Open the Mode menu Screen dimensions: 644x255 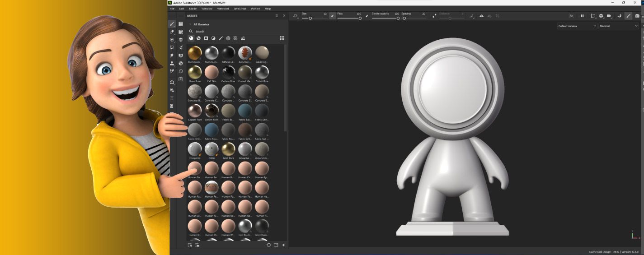coord(193,9)
